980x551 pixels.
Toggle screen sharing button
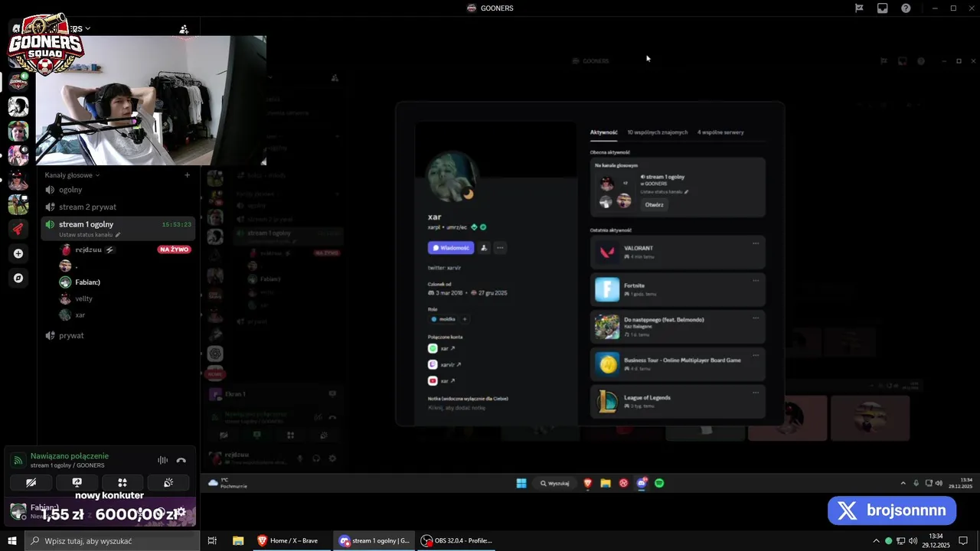click(77, 482)
